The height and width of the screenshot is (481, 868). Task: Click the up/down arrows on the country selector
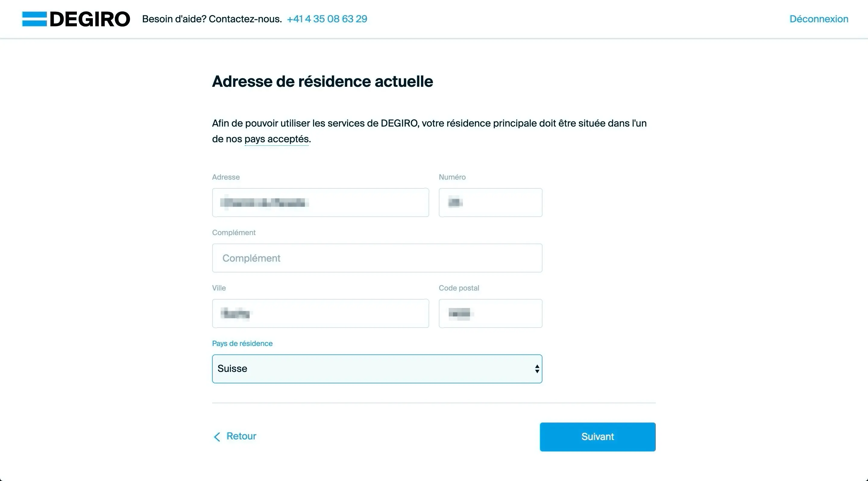click(x=536, y=369)
